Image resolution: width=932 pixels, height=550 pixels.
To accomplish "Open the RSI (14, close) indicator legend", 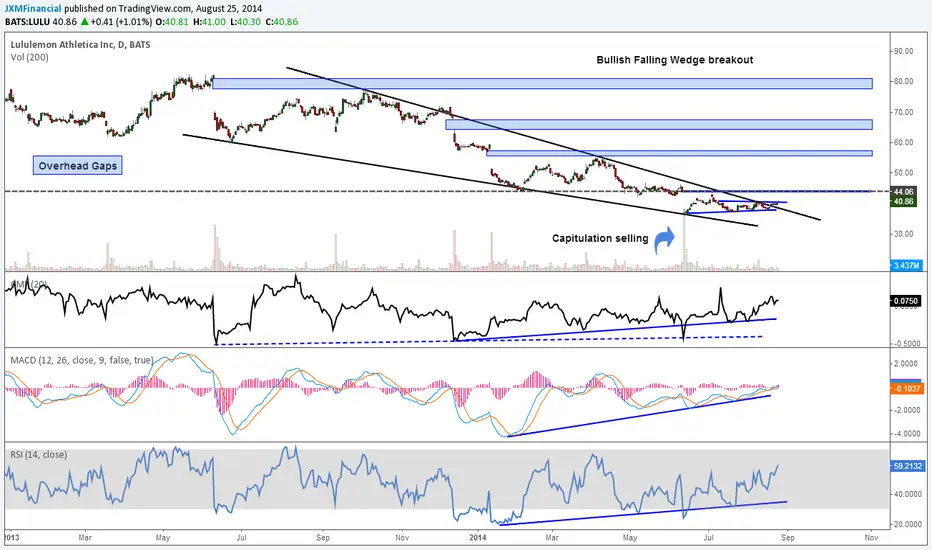I will 42,436.
